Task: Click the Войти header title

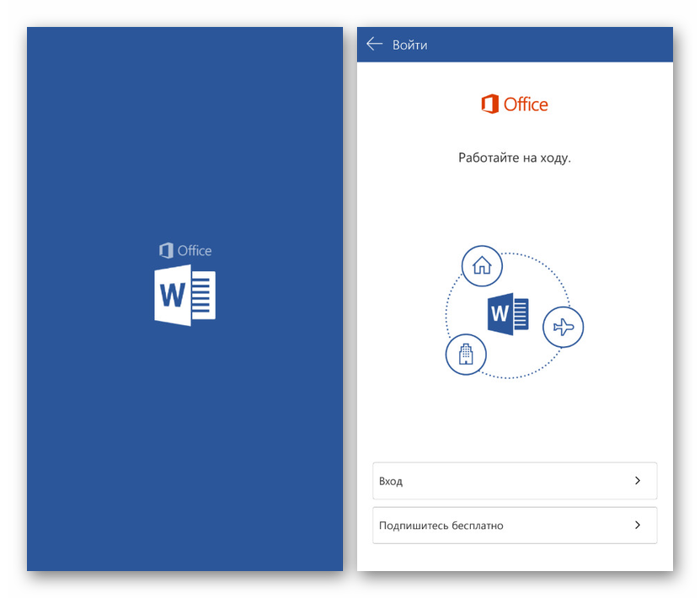Action: tap(410, 45)
